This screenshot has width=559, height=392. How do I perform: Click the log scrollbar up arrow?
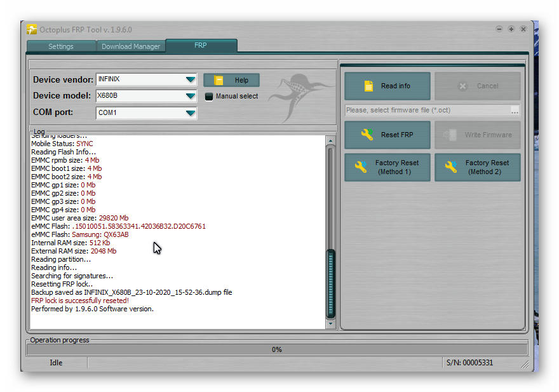[x=330, y=141]
